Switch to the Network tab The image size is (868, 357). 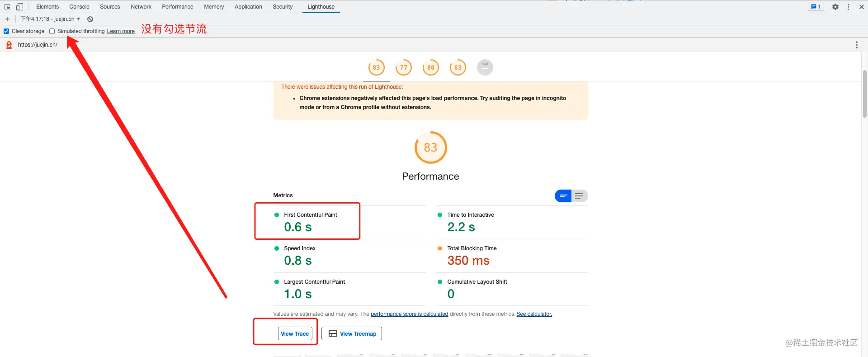141,7
